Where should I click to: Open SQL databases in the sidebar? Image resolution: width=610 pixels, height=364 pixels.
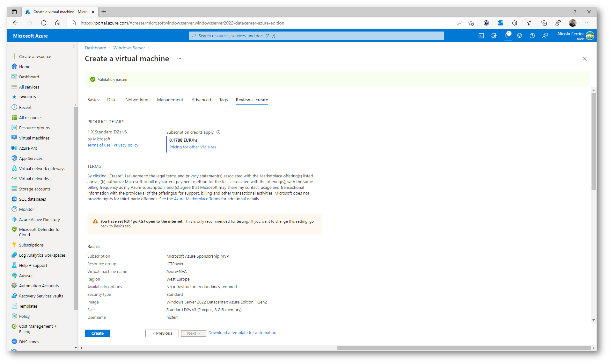33,199
